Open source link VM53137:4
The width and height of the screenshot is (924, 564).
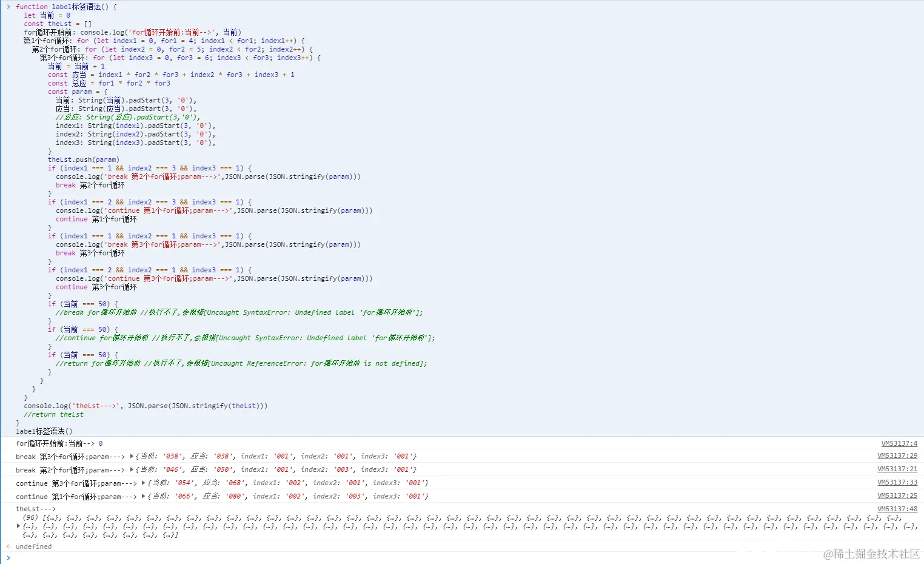point(899,443)
